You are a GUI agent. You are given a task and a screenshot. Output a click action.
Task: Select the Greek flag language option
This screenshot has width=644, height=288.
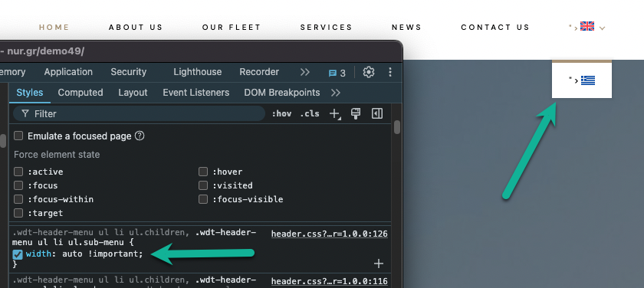pyautogui.click(x=588, y=80)
